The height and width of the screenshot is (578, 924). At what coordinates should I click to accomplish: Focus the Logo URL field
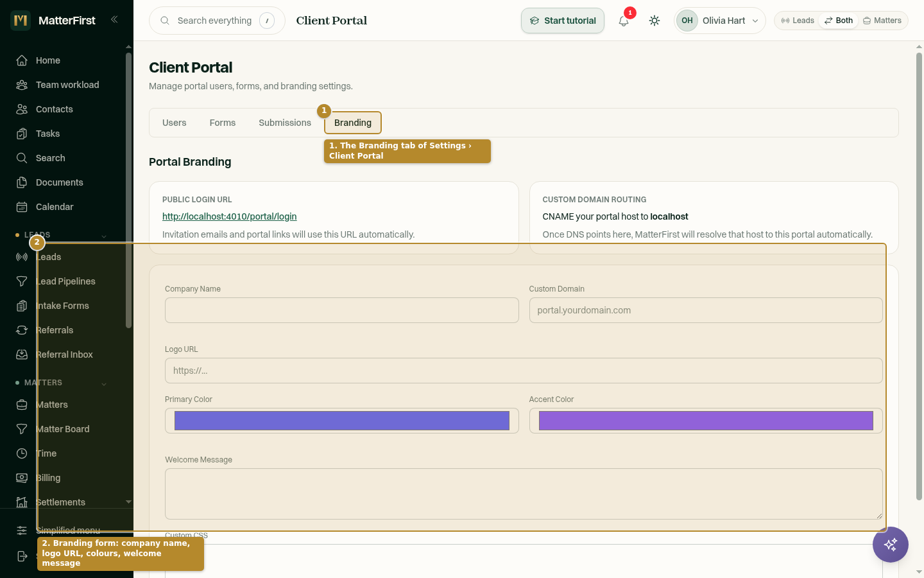pyautogui.click(x=524, y=371)
